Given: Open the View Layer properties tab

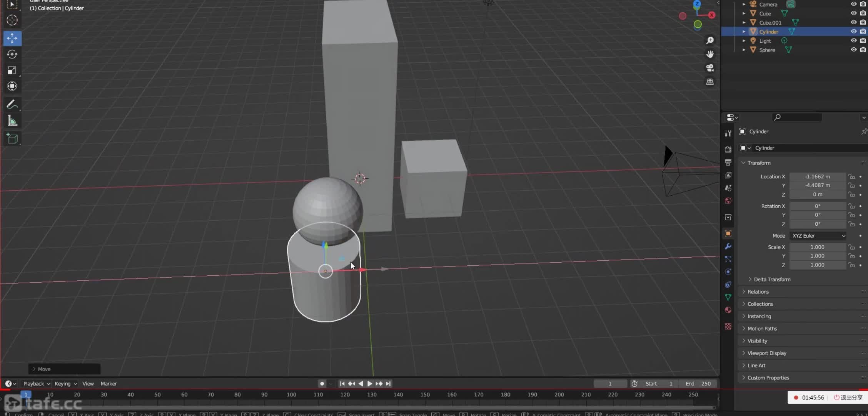Looking at the screenshot, I should (x=728, y=175).
